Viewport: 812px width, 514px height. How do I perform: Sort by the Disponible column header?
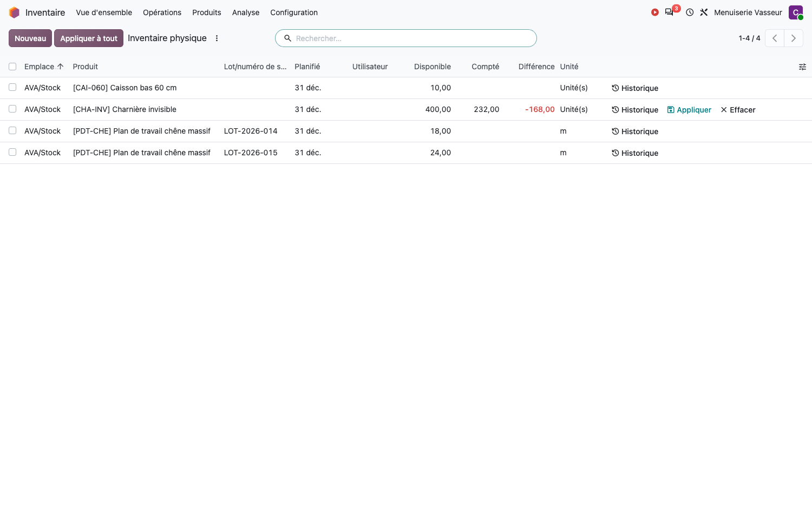pyautogui.click(x=433, y=67)
